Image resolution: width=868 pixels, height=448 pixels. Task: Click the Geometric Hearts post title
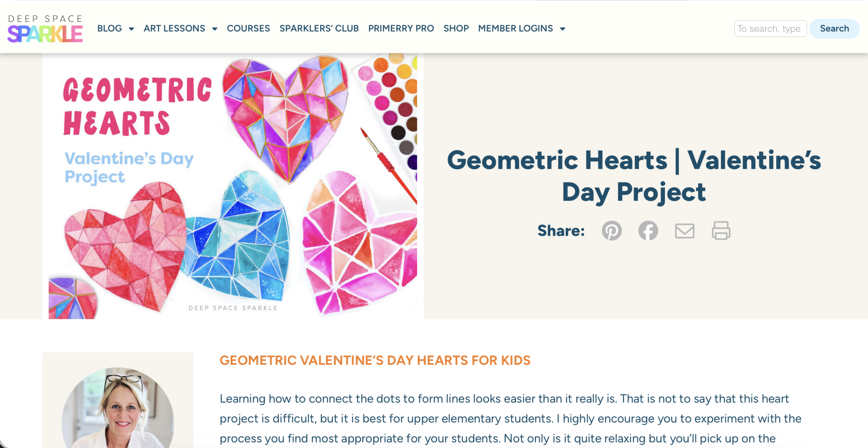[634, 176]
